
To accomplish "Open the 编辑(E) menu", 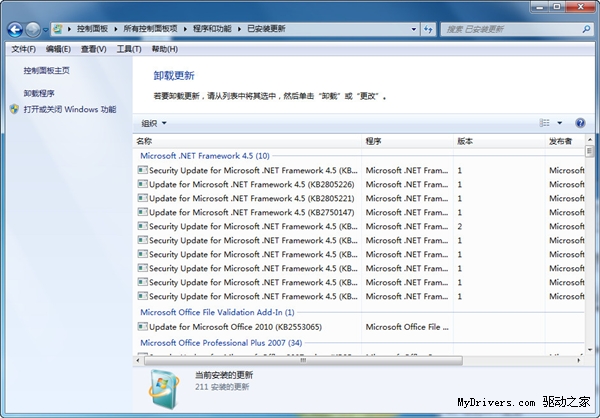I will pos(58,49).
